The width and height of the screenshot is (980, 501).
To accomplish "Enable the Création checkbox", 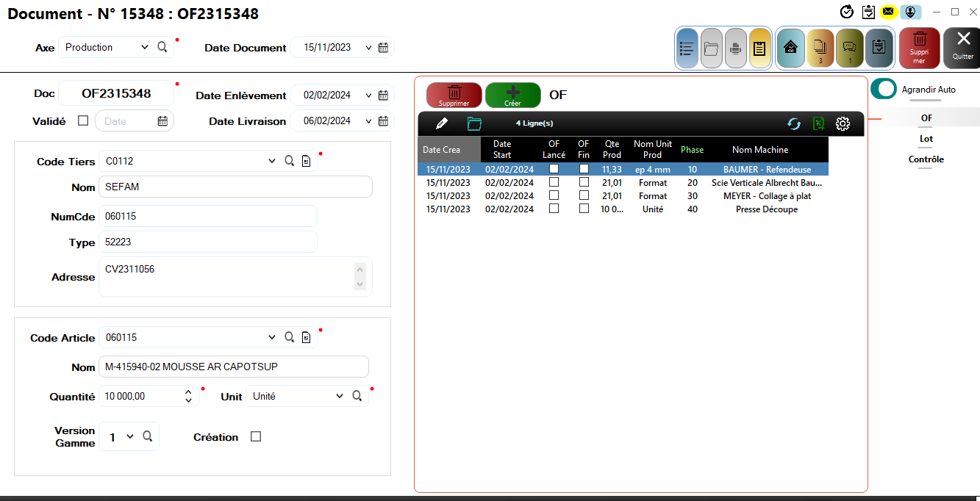I will click(x=256, y=436).
